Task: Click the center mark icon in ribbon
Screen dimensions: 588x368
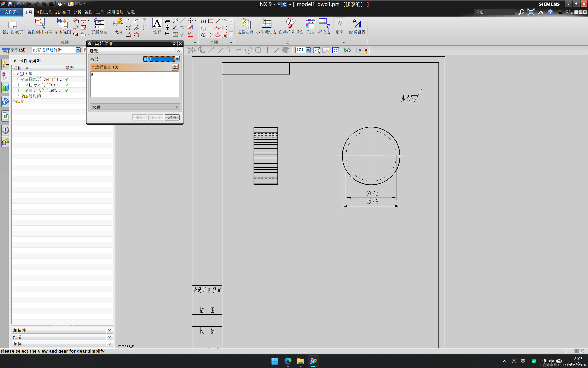Action: point(191,21)
